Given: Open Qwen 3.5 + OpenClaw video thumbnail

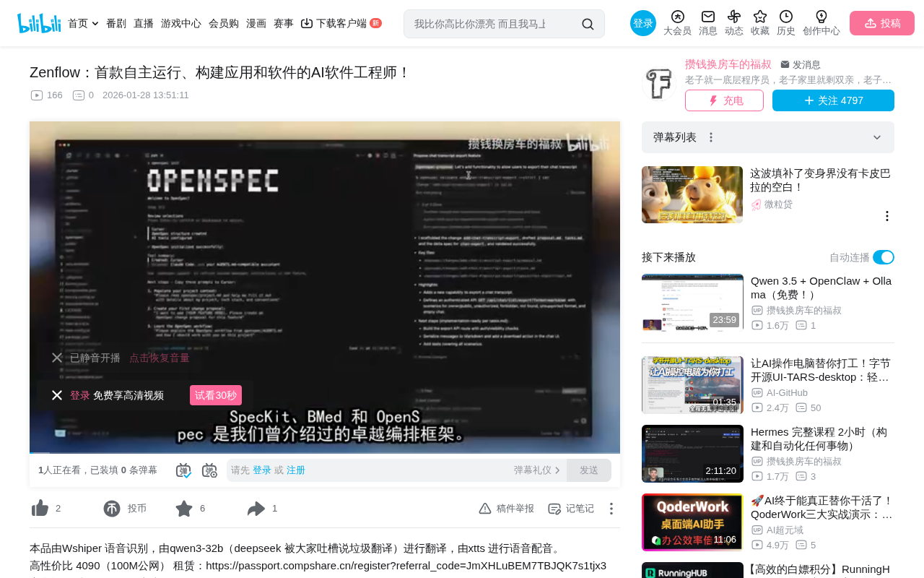Looking at the screenshot, I should click(x=692, y=303).
